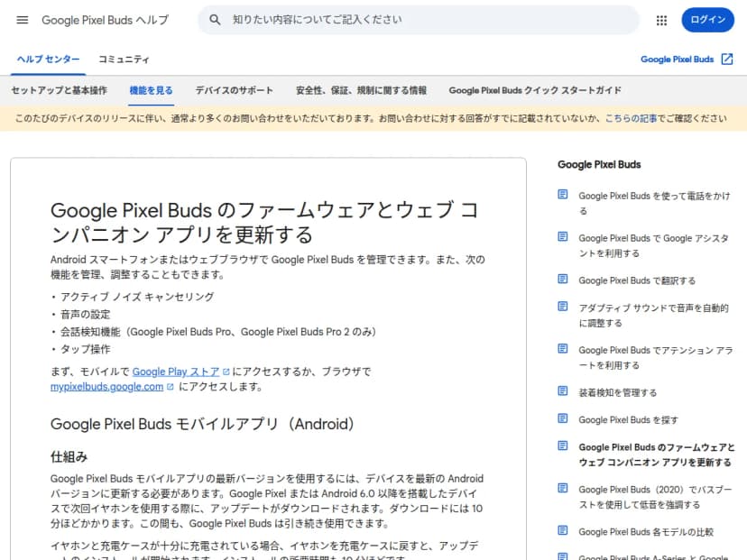Click the bullet タップ操作
The width and height of the screenshot is (747, 560).
point(86,349)
